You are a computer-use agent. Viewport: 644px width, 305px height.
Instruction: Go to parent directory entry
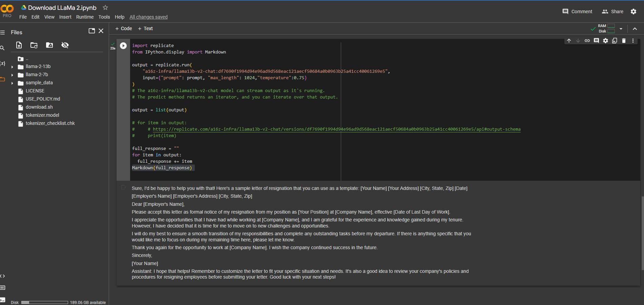coord(23,59)
